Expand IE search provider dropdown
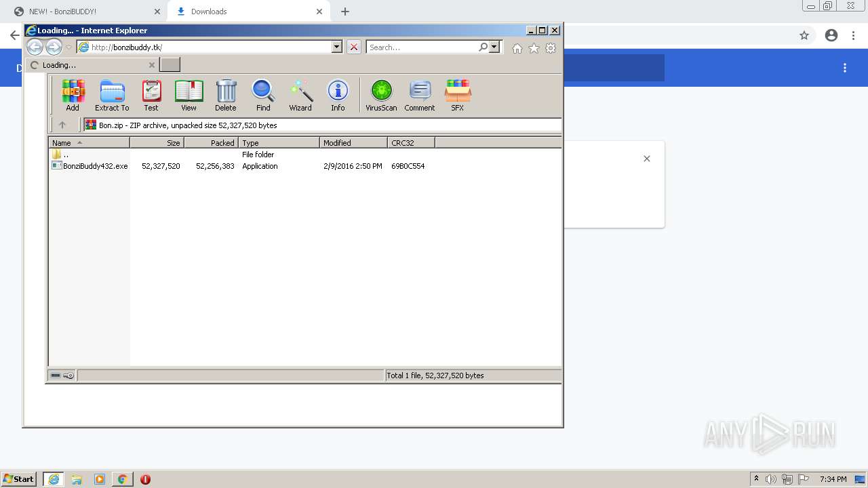This screenshot has width=868, height=488. point(494,47)
